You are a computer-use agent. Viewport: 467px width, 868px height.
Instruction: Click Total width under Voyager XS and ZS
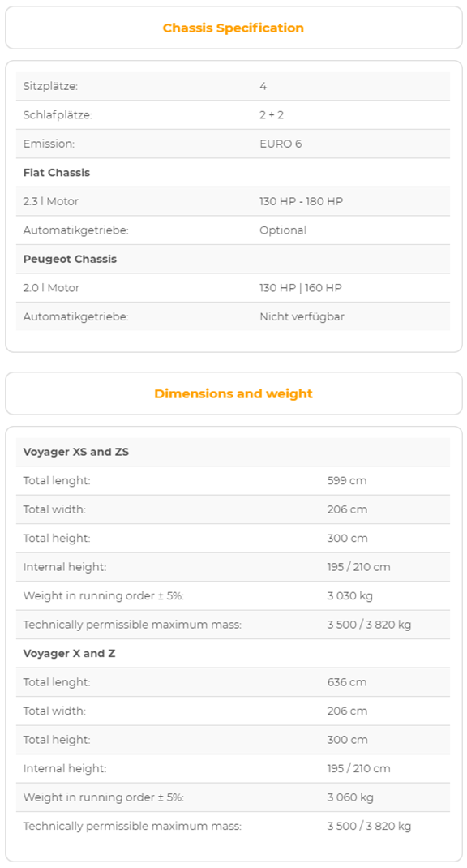(54, 509)
